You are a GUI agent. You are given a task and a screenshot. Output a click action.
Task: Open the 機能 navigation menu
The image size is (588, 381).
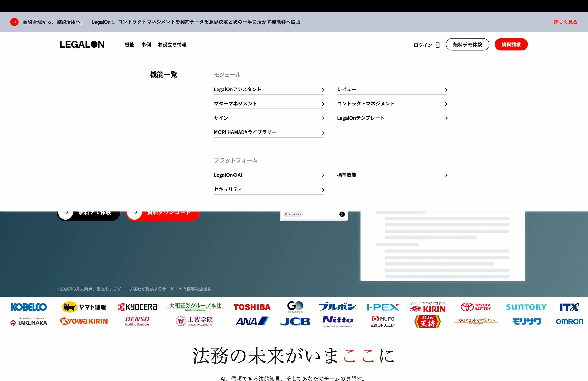pyautogui.click(x=129, y=45)
